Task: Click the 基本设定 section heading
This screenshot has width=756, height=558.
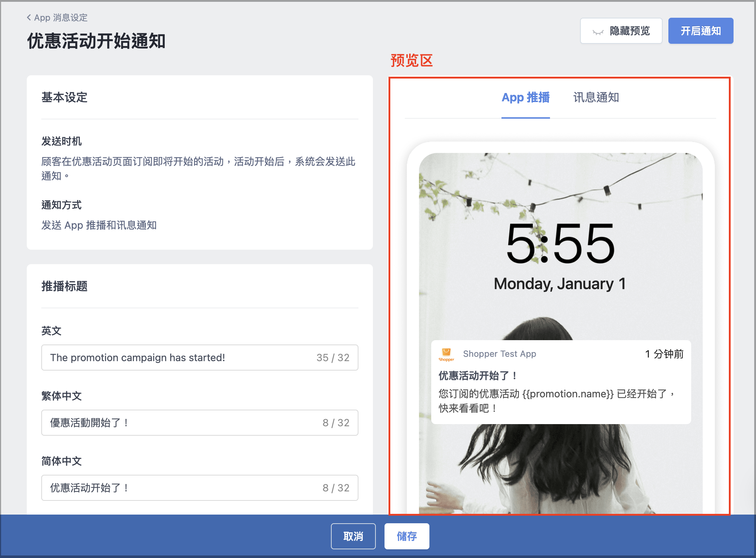Action: click(64, 97)
